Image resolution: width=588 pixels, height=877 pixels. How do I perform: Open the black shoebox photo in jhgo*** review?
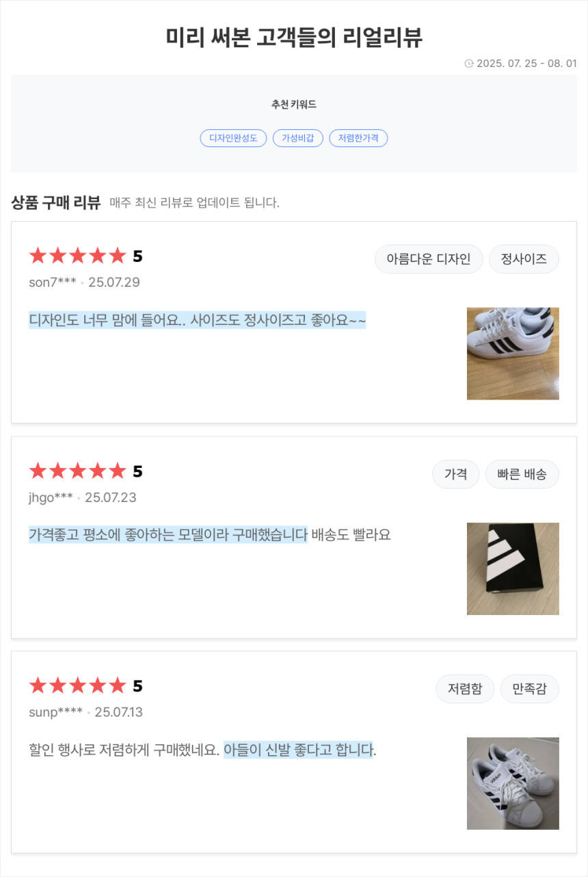[x=513, y=569]
